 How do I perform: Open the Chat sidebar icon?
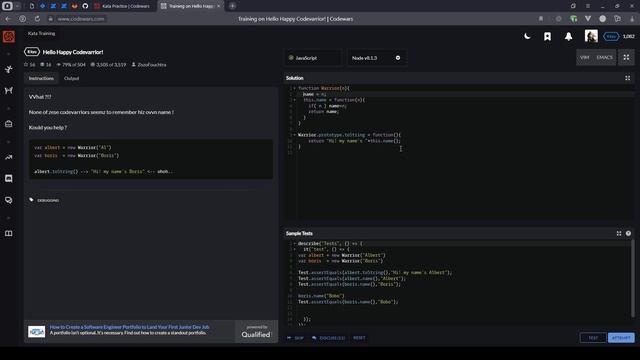point(9,178)
